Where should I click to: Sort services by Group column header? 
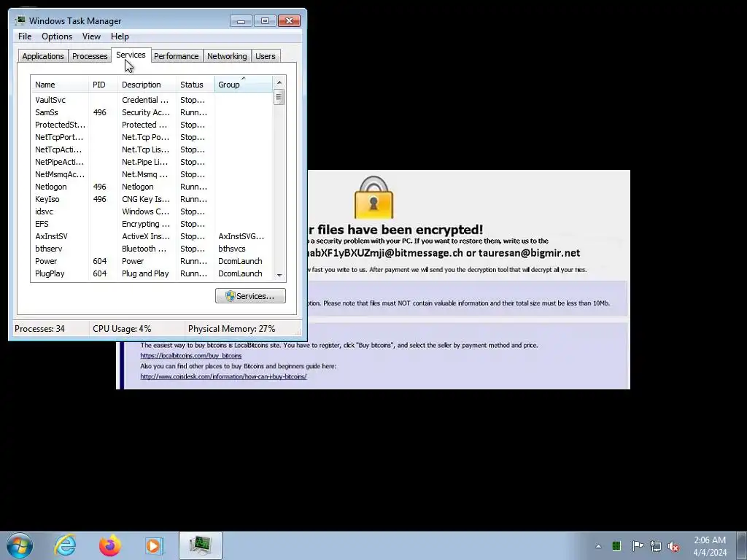pos(244,85)
